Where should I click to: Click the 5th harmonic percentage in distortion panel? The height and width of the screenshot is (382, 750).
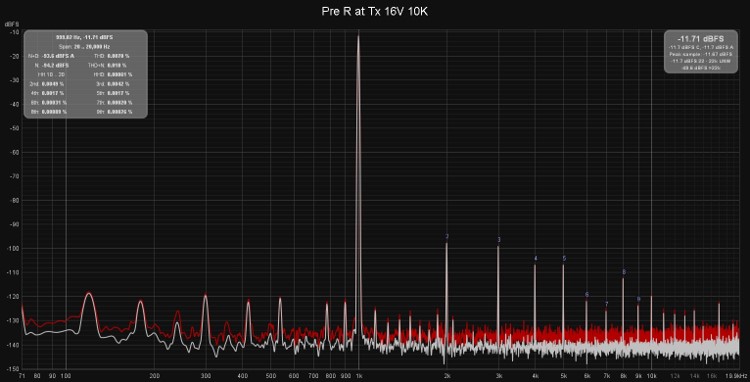[118, 93]
